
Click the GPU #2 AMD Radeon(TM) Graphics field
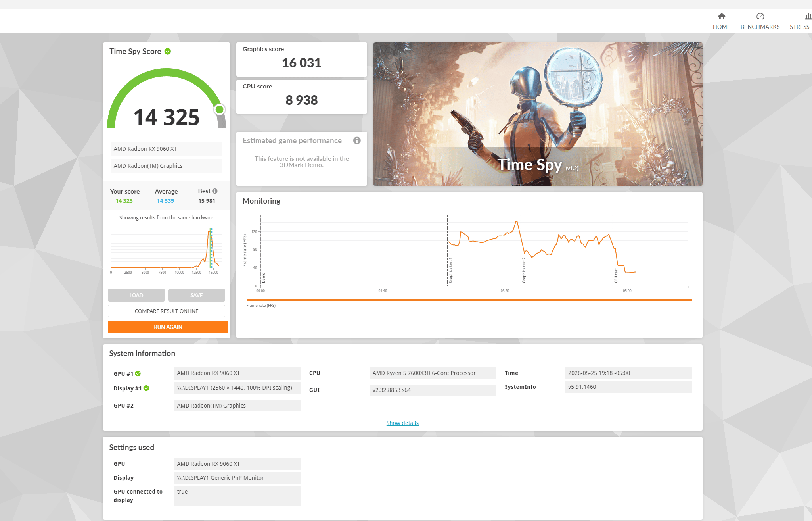(237, 406)
